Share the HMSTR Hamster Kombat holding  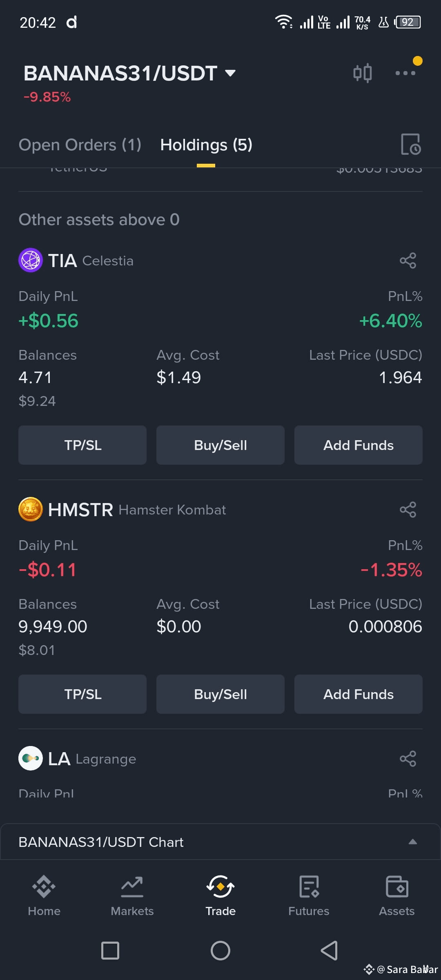(408, 510)
